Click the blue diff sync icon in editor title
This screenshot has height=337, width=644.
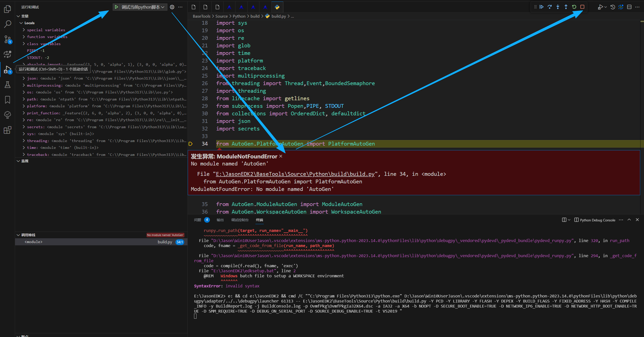pos(621,7)
